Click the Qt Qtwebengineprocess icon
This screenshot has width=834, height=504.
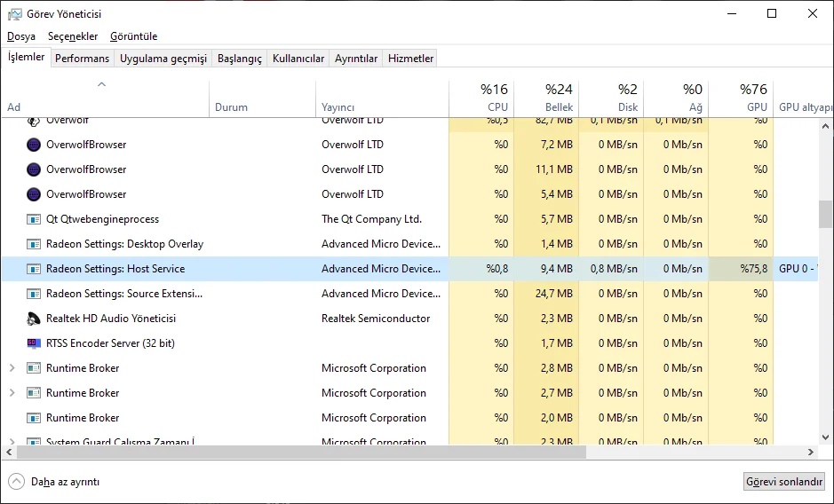tap(33, 219)
